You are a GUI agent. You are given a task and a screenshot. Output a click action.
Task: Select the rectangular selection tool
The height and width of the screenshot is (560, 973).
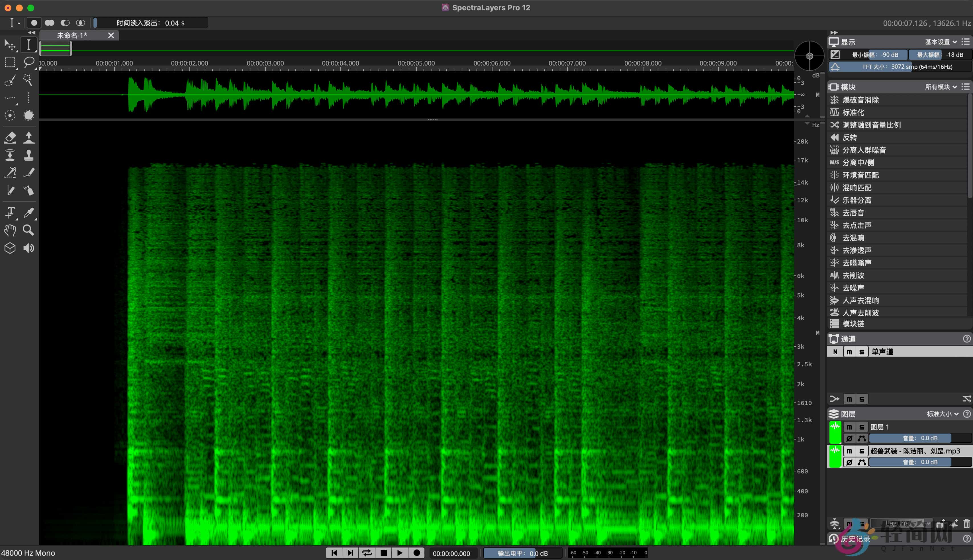(10, 62)
